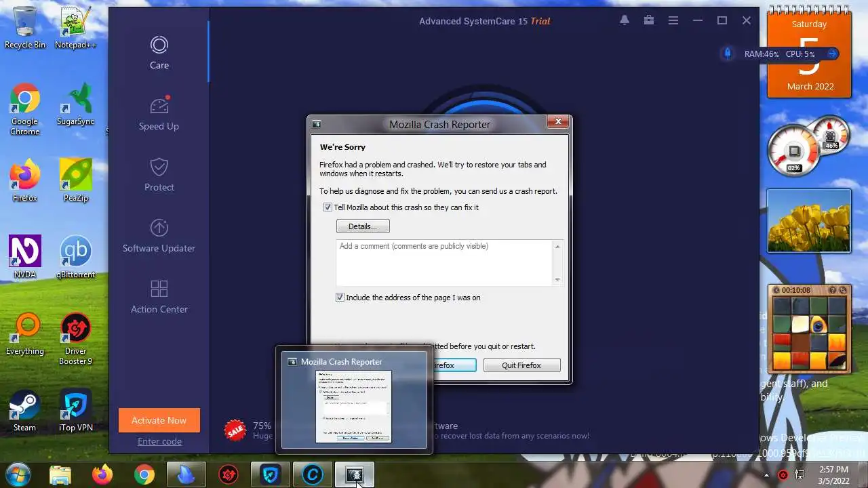
Task: Select the PeaZip desktop shortcut
Action: point(76,181)
